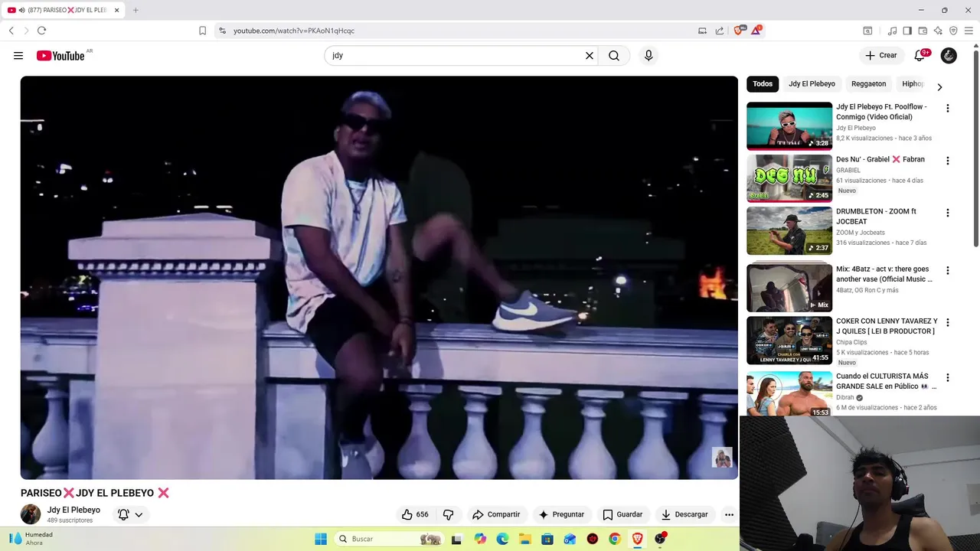This screenshot has width=980, height=551.
Task: Bookmark this page in the address bar
Action: click(202, 31)
